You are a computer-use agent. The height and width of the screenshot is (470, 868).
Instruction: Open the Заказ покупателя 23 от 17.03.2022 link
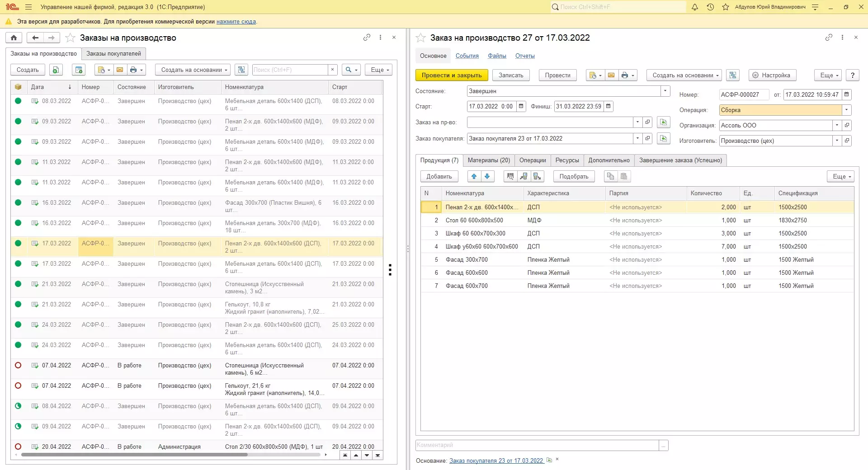tap(496, 461)
